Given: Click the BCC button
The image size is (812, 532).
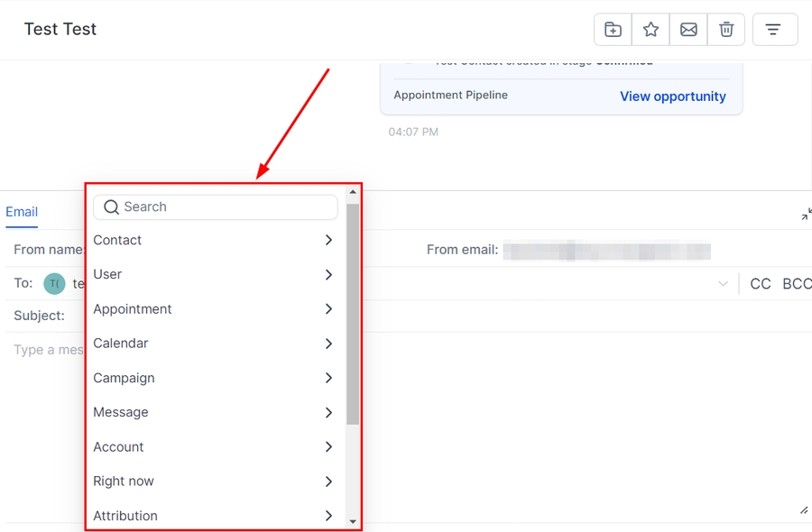Looking at the screenshot, I should pos(797,284).
